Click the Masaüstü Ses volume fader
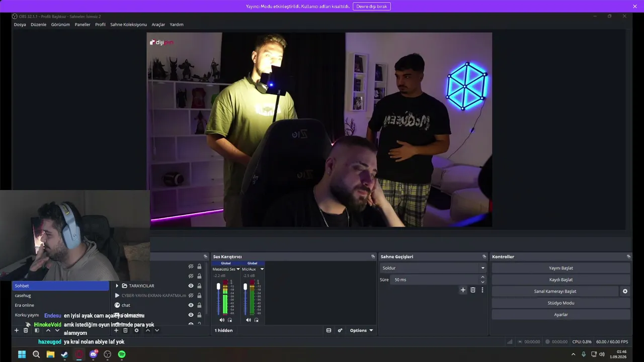Screen dimensions: 644x362 point(218,287)
